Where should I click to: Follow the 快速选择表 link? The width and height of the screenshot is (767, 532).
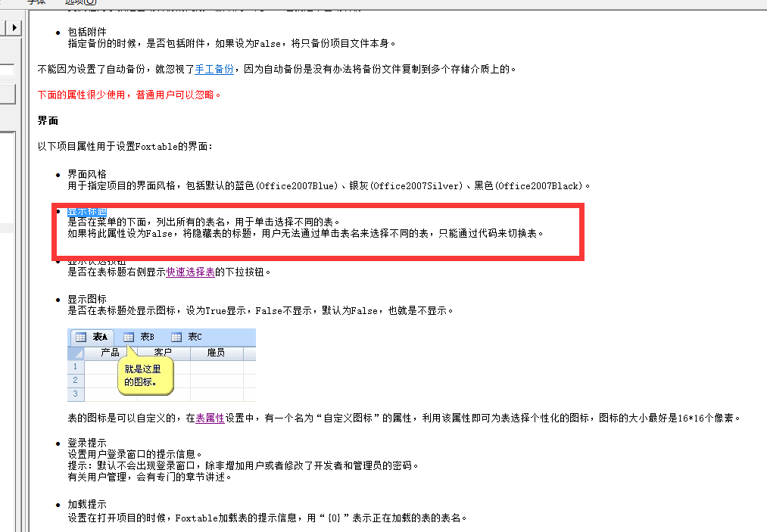coord(190,272)
